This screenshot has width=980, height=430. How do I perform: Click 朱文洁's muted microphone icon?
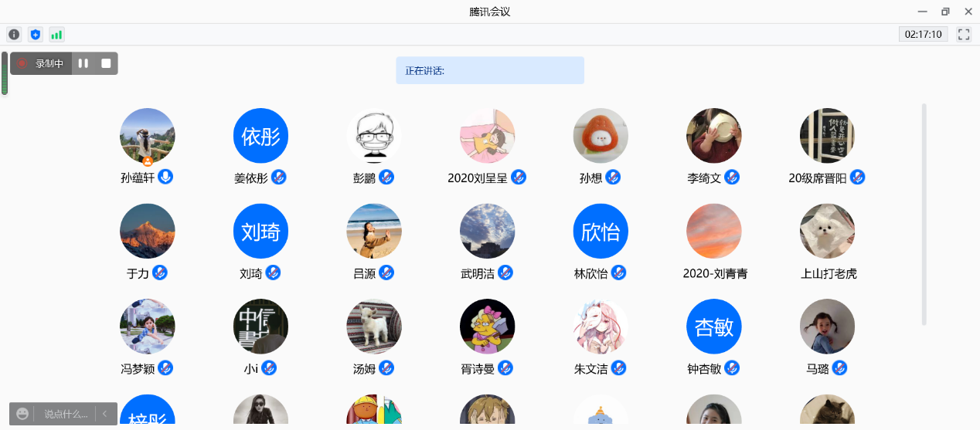(x=618, y=368)
